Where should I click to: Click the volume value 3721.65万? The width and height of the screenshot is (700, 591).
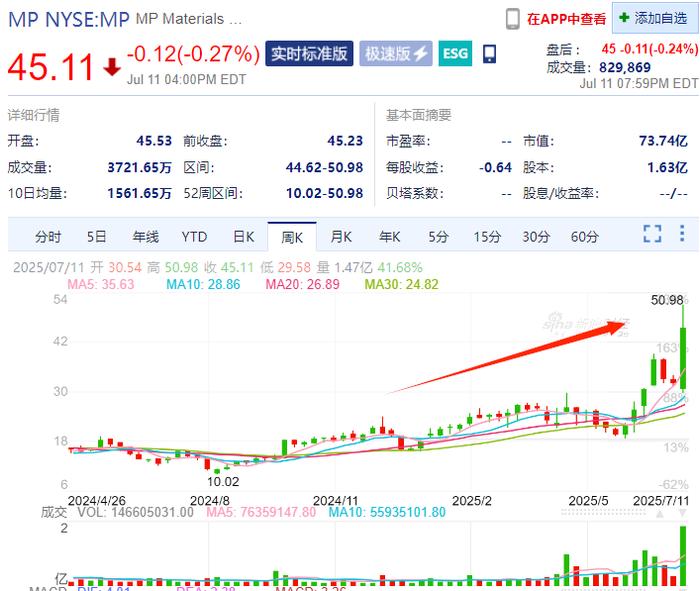pyautogui.click(x=139, y=167)
